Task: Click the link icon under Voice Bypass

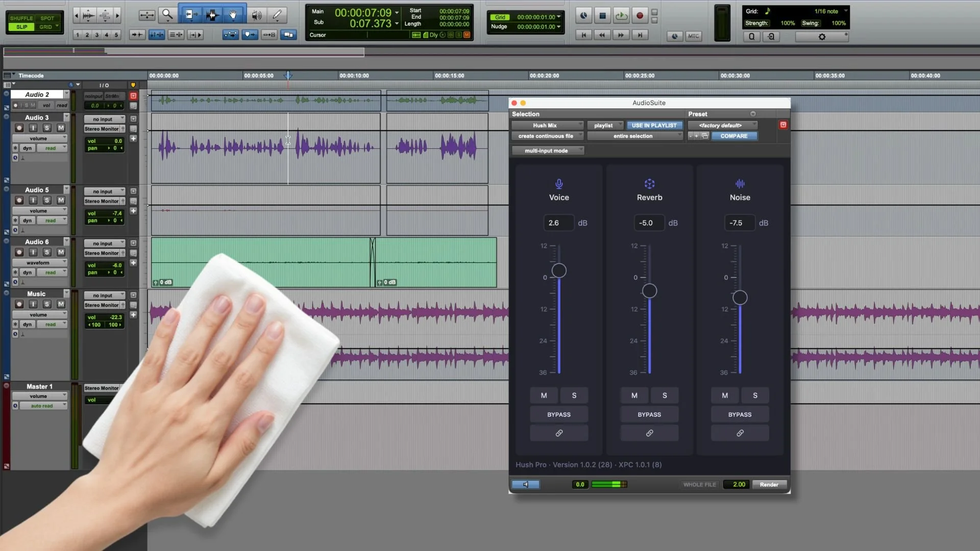Action: (x=559, y=433)
